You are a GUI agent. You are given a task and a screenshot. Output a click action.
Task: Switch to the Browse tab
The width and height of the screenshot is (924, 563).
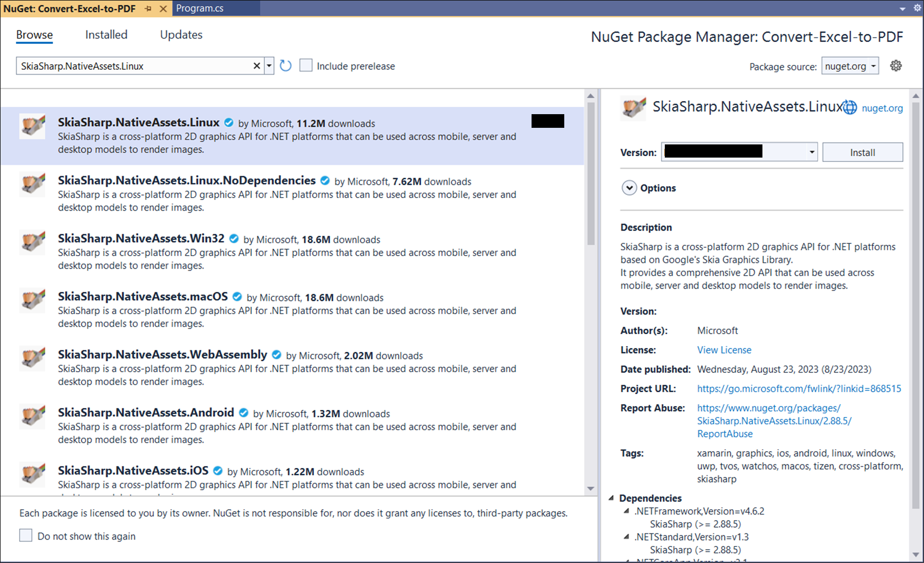coord(34,35)
